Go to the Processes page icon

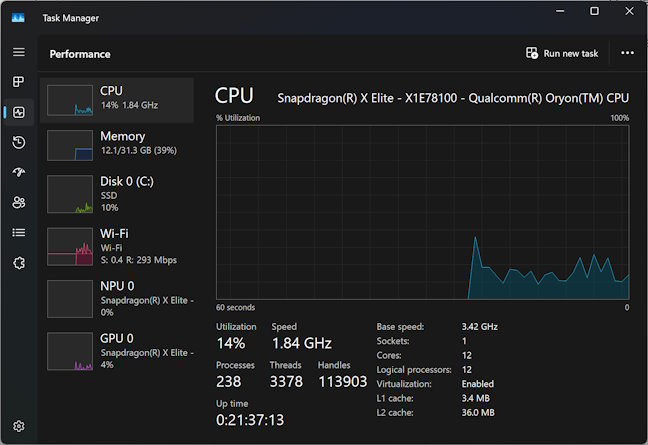[x=19, y=82]
